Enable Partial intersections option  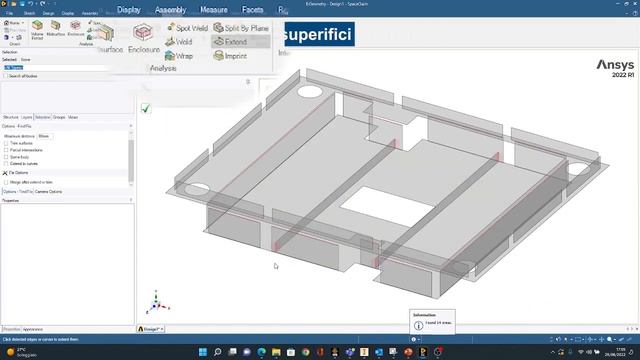(6, 150)
